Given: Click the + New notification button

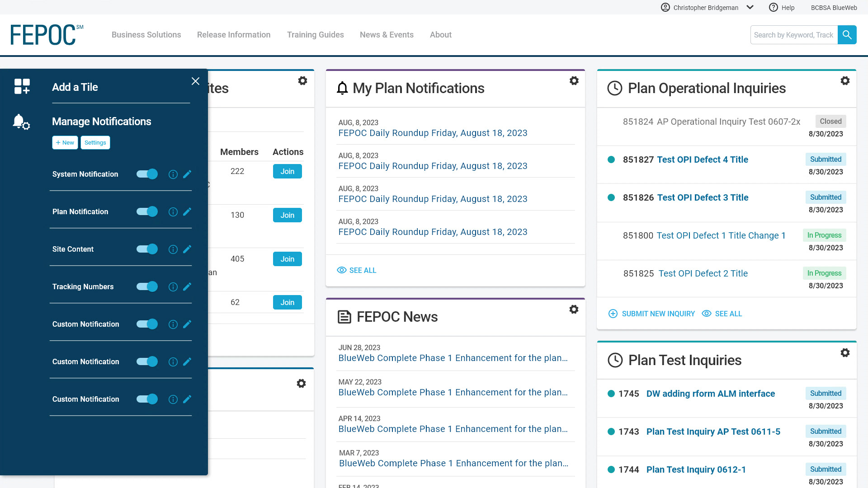Looking at the screenshot, I should (65, 143).
